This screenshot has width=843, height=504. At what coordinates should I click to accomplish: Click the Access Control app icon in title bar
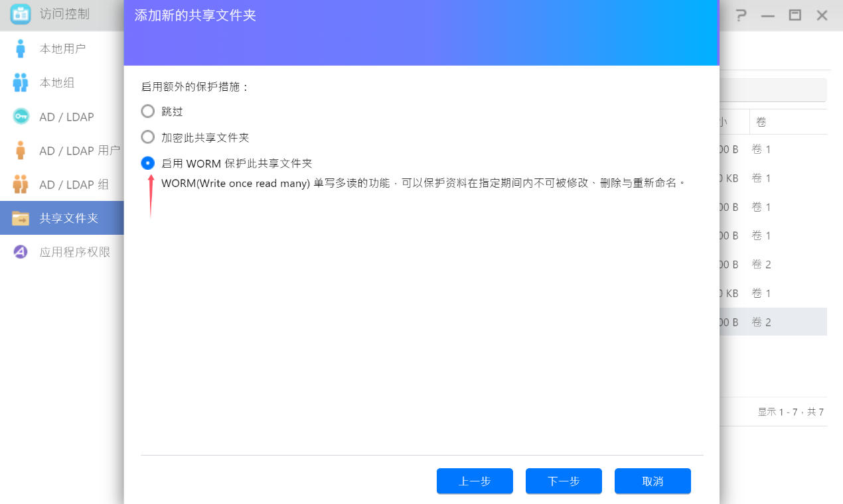coord(21,14)
